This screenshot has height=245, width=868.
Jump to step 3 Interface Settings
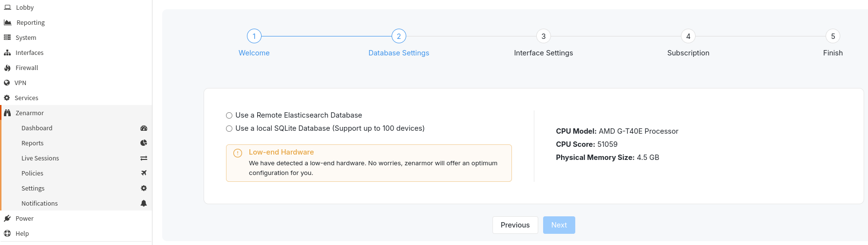pyautogui.click(x=544, y=36)
